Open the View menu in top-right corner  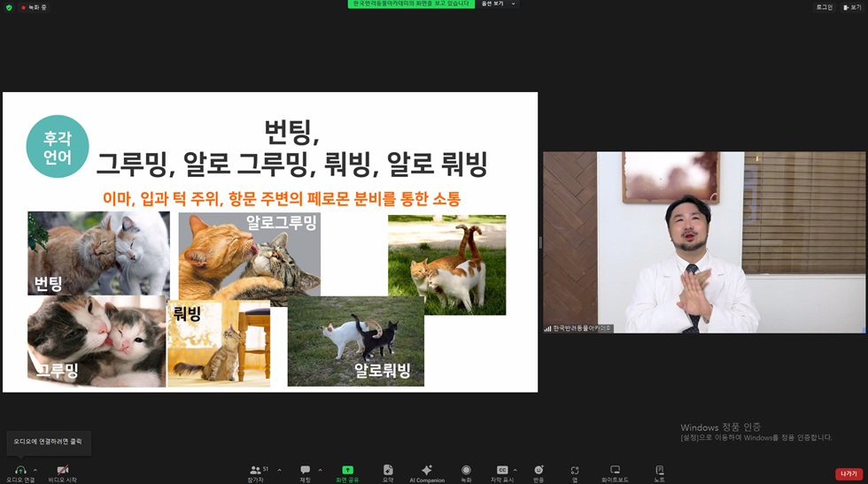852,7
